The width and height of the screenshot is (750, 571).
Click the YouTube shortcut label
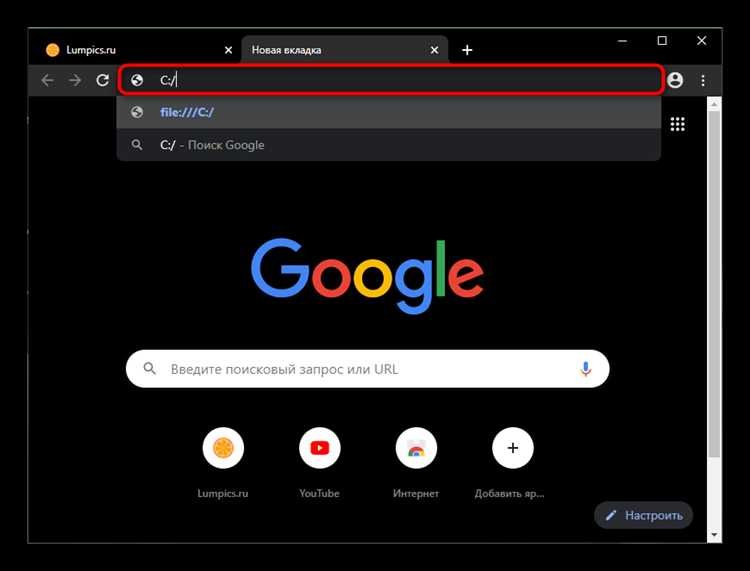tap(319, 493)
